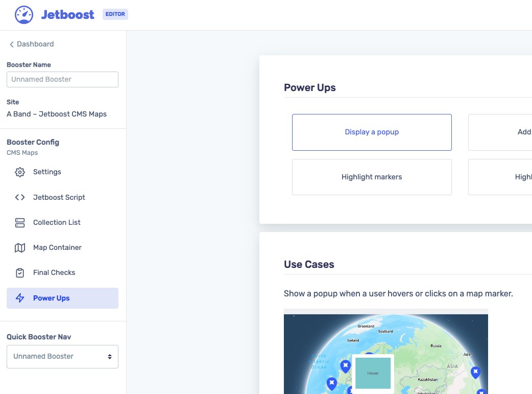532x394 pixels.
Task: Click the site name A Band – Jetboost CMS Maps
Action: point(57,114)
